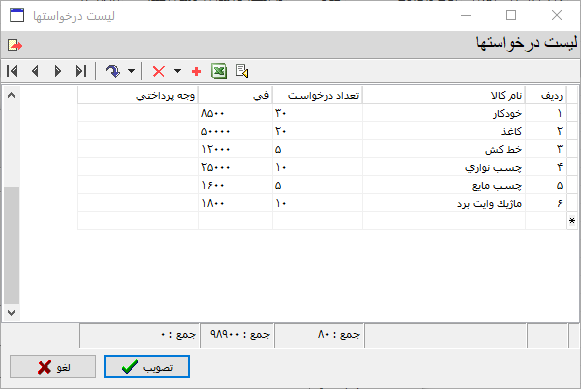
Task: Select the وجه پرداختی cell for خودکار
Action: coord(138,113)
